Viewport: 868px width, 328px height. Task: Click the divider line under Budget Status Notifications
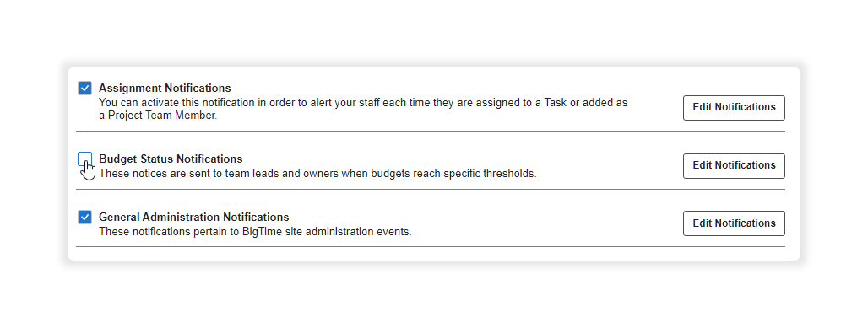(x=430, y=189)
